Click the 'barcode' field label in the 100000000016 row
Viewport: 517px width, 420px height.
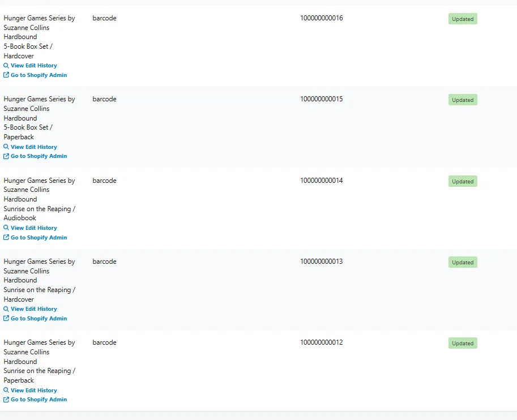[x=104, y=18]
